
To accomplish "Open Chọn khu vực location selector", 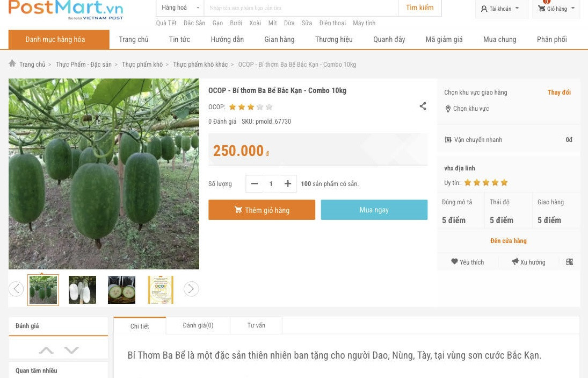I will tap(470, 109).
